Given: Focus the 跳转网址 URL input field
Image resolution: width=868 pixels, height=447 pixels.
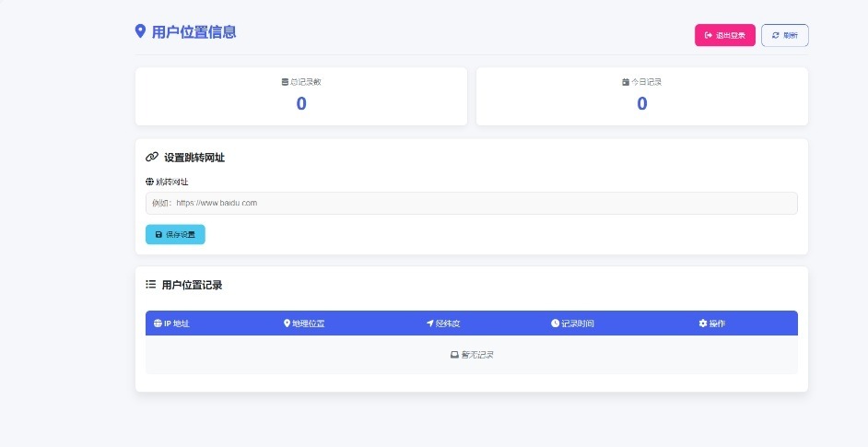Looking at the screenshot, I should [x=471, y=204].
